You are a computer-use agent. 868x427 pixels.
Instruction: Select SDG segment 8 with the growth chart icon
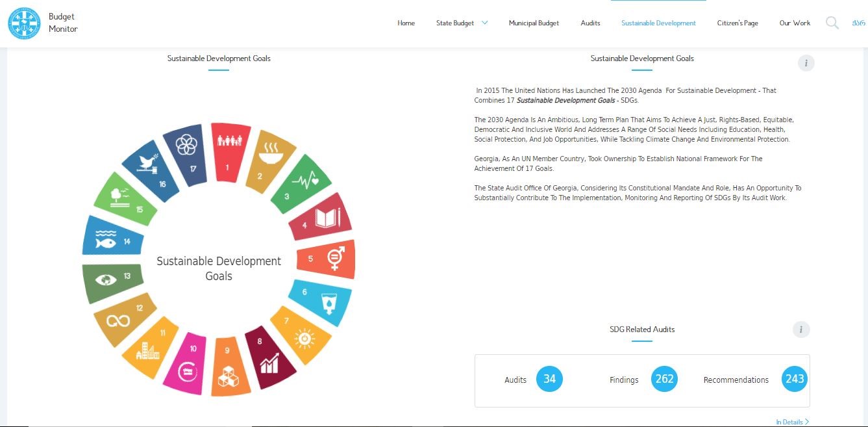[269, 358]
